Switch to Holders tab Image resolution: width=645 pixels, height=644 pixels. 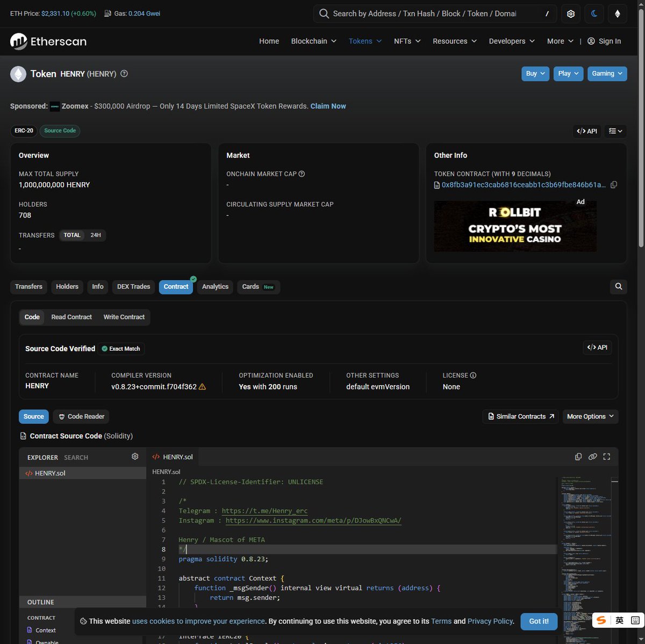click(67, 287)
